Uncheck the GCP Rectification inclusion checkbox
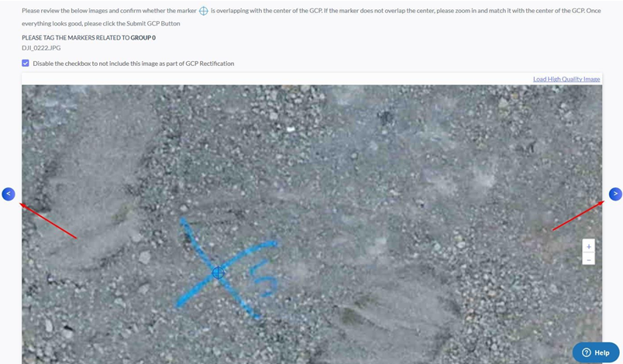Image resolution: width=623 pixels, height=364 pixels. [x=26, y=63]
